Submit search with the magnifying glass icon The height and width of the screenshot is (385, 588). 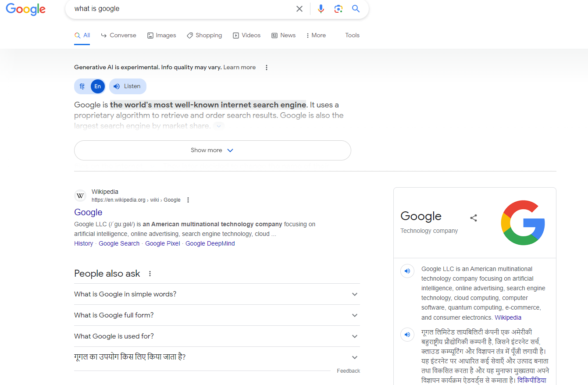pos(356,9)
